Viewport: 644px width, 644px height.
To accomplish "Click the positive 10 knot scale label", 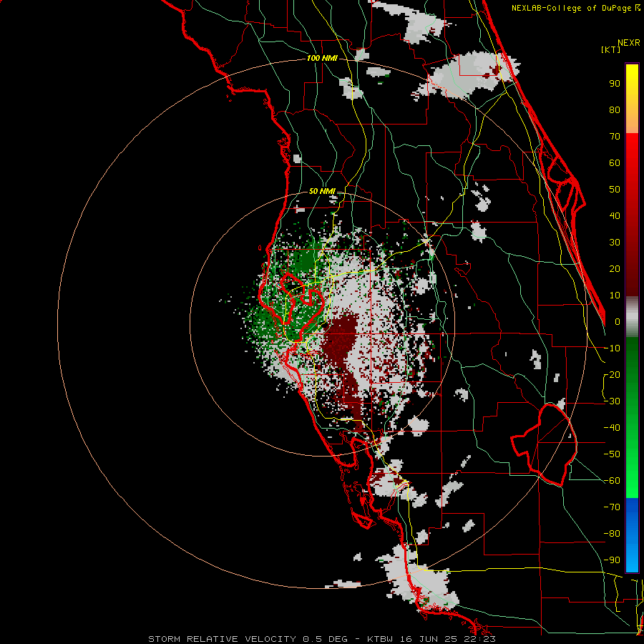I will click(615, 296).
